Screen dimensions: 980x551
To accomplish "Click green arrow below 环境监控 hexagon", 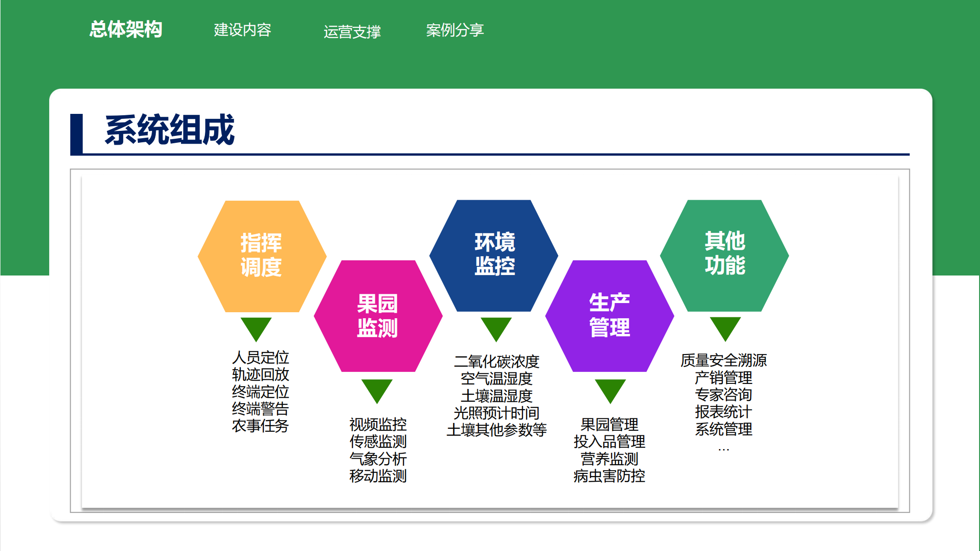I will click(x=496, y=328).
